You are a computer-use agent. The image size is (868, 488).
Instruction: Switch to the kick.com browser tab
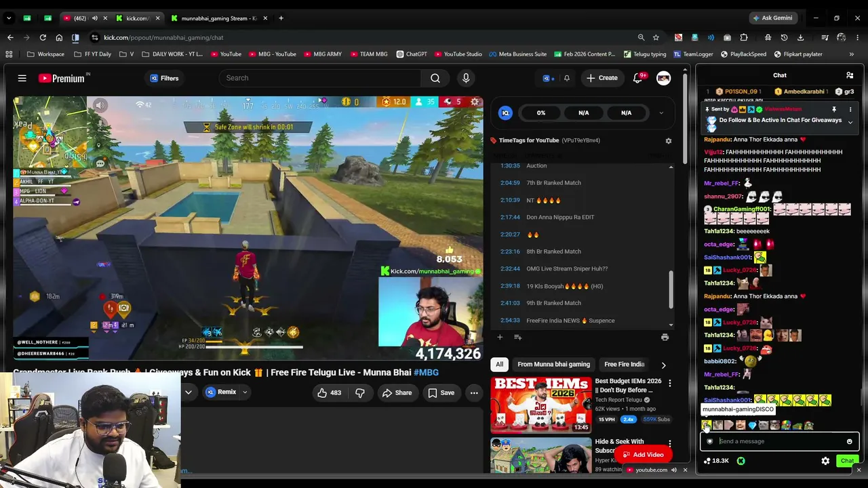coord(138,18)
